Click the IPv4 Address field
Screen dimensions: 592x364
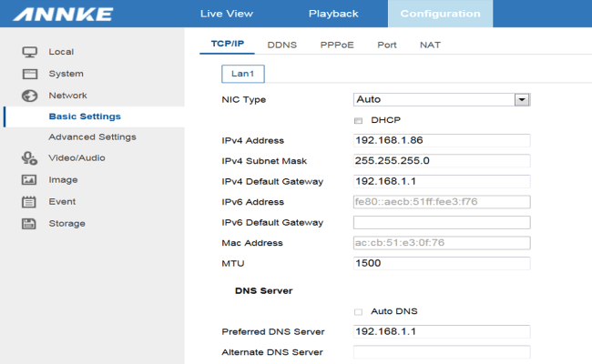click(442, 140)
